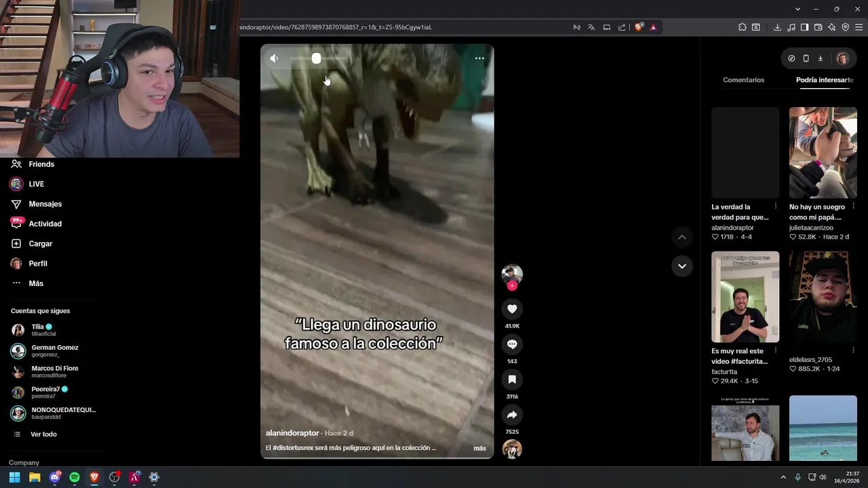This screenshot has height=488, width=868.
Task: Open browser downloads icon
Action: (777, 27)
